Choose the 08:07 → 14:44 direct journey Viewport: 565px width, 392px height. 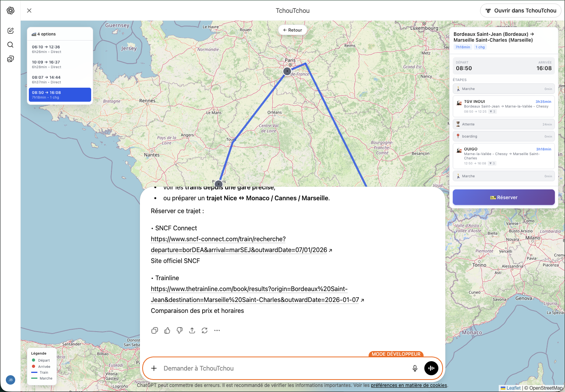click(x=60, y=79)
